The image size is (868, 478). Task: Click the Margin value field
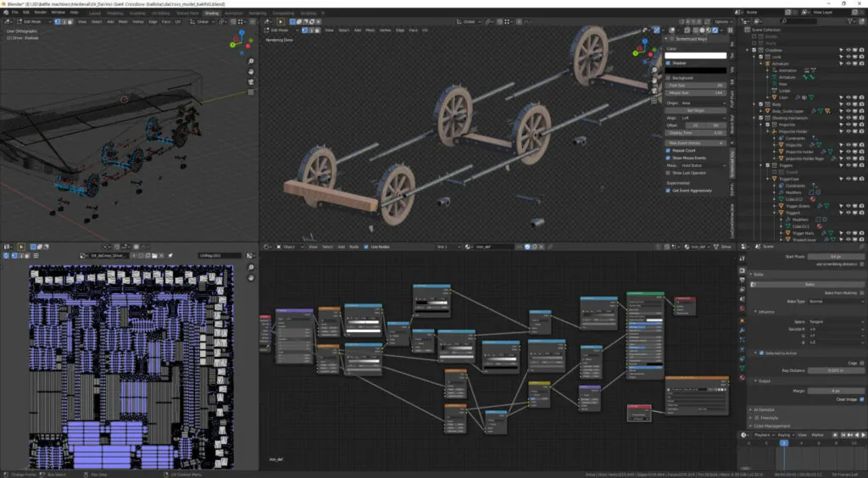tap(836, 392)
